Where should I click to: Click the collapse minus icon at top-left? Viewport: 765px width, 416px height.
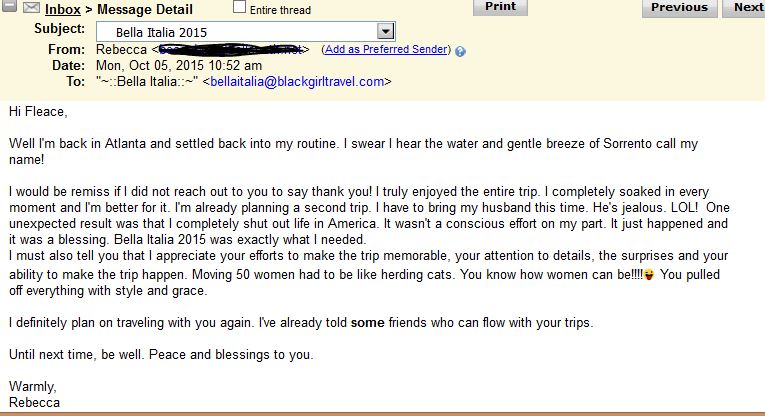pyautogui.click(x=9, y=6)
